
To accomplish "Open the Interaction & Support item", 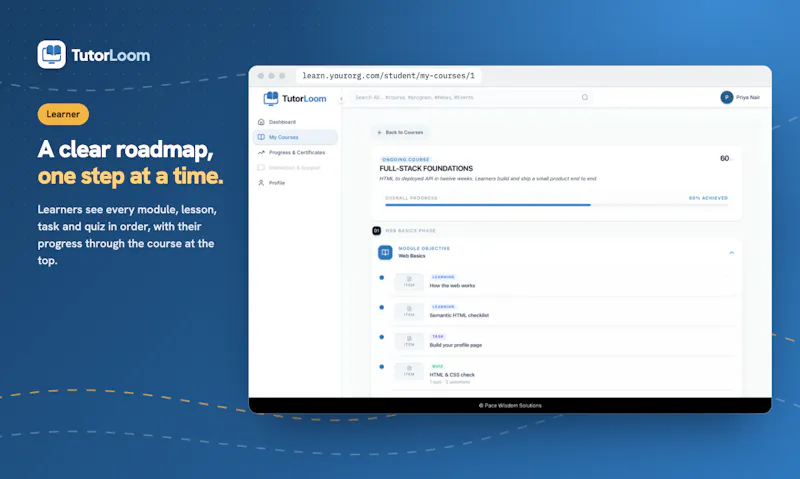I will (295, 168).
